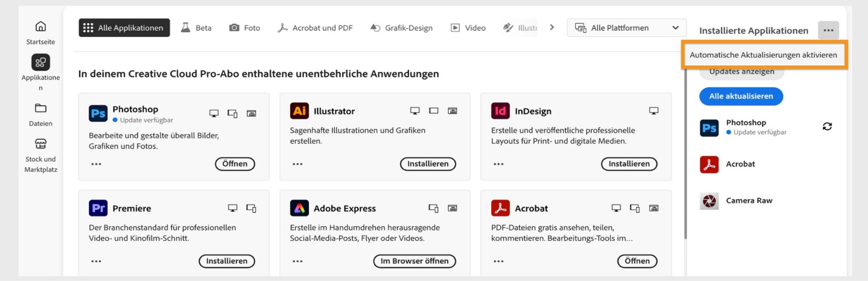Viewport: 868px width, 281px height.
Task: Click Alle aktualisieren button
Action: point(741,96)
